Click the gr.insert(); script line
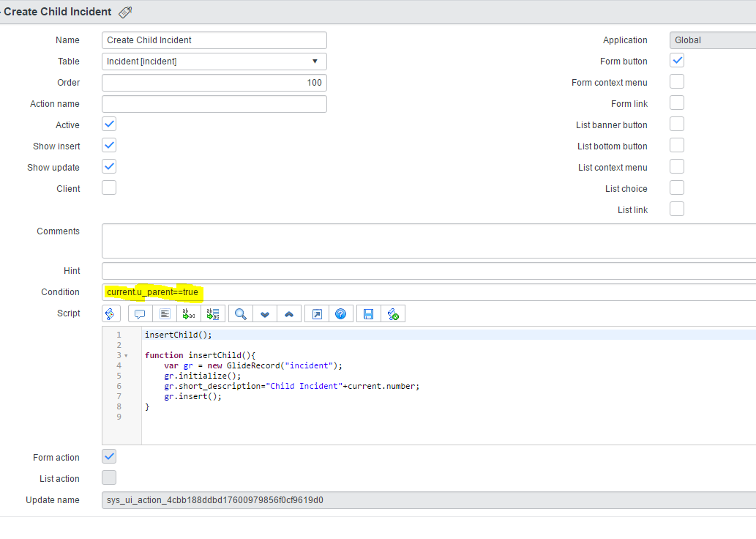756x539 pixels. point(193,396)
